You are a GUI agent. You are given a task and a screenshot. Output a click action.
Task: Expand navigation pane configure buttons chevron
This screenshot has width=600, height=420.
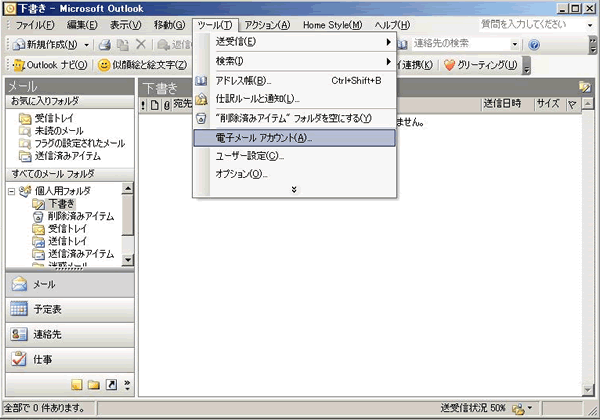(x=127, y=384)
